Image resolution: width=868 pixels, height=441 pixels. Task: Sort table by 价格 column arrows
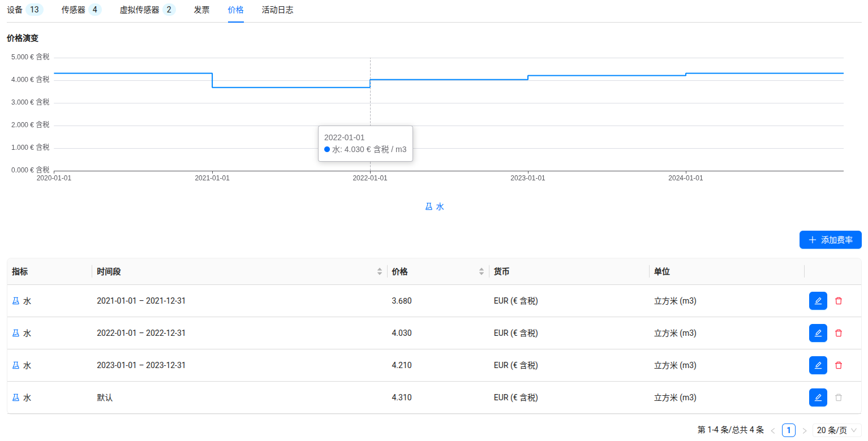(482, 271)
